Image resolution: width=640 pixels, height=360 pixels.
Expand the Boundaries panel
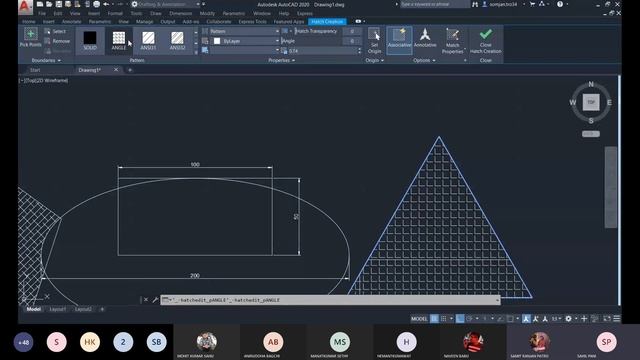point(46,60)
